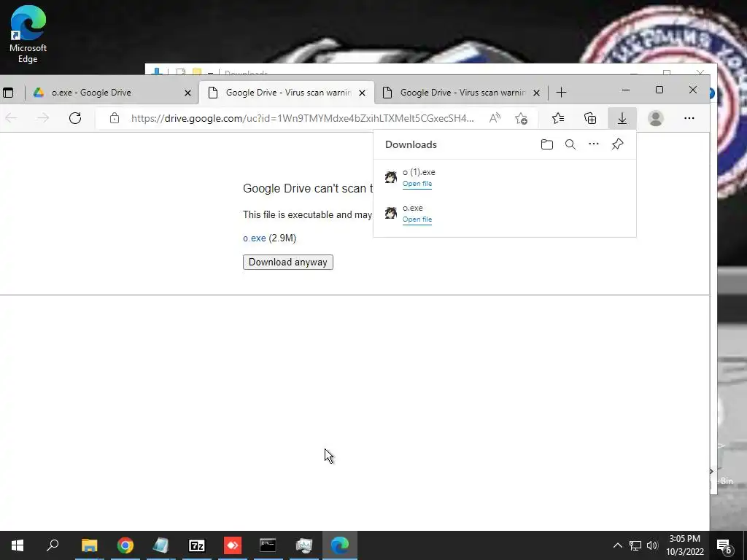Click the browser forward arrow

point(43,118)
